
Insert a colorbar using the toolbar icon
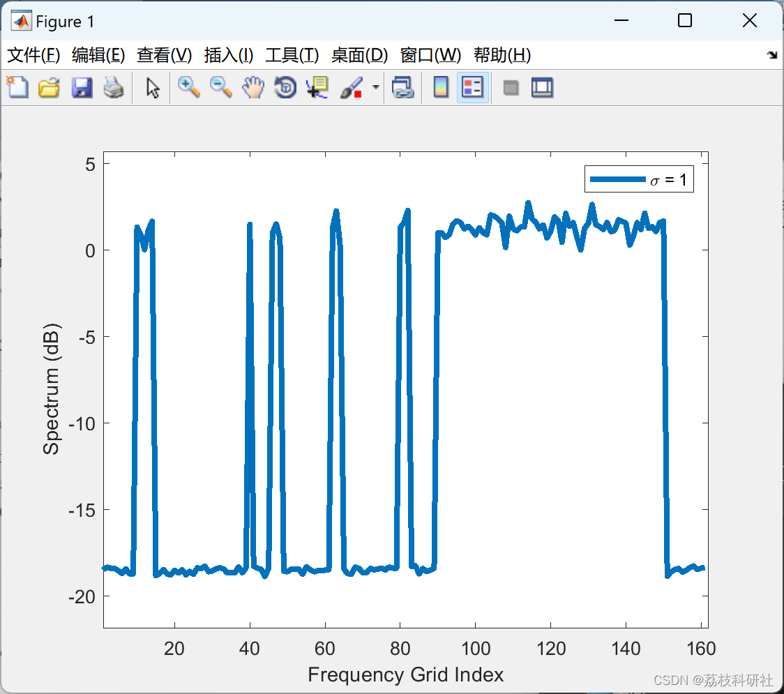click(x=441, y=87)
